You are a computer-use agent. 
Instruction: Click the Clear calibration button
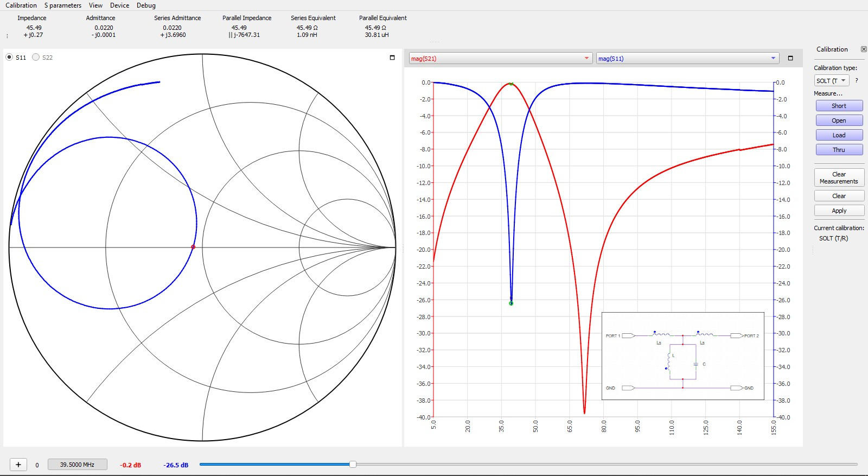(x=839, y=196)
